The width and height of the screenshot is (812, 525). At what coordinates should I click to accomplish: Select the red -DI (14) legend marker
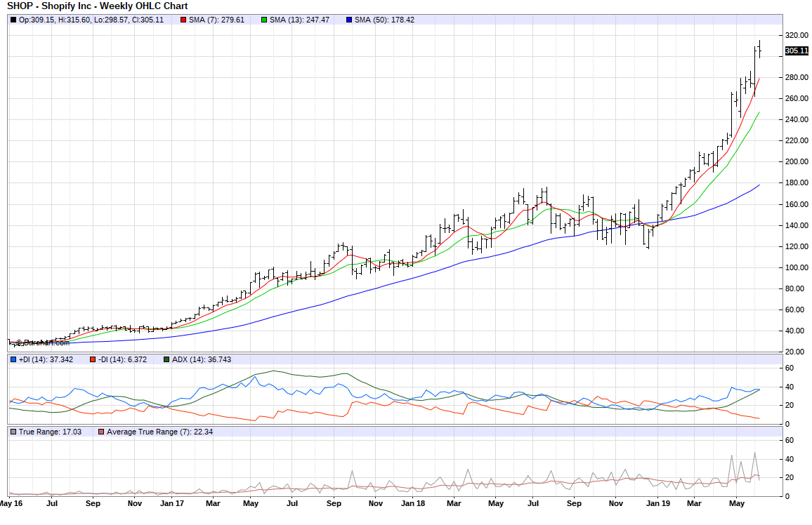tap(92, 359)
